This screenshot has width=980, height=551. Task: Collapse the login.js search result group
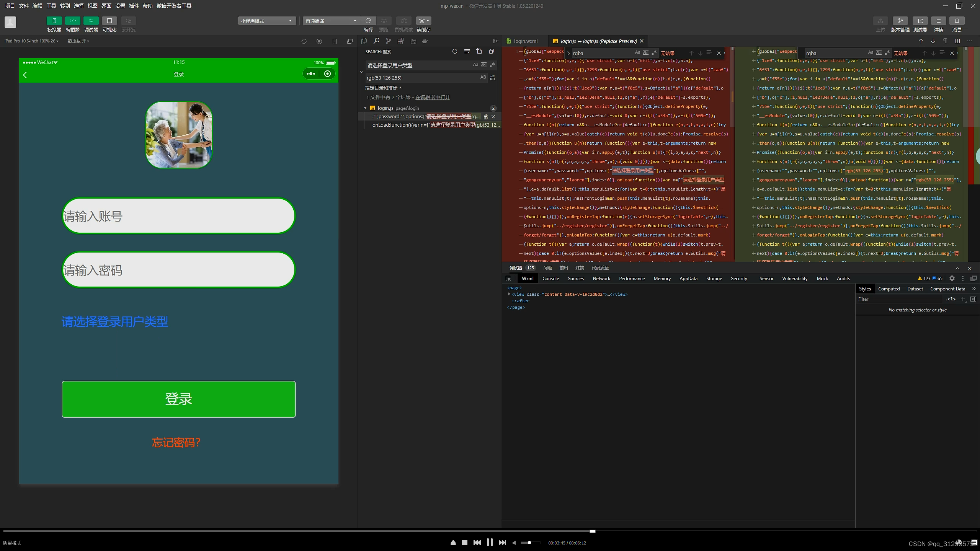pyautogui.click(x=365, y=108)
